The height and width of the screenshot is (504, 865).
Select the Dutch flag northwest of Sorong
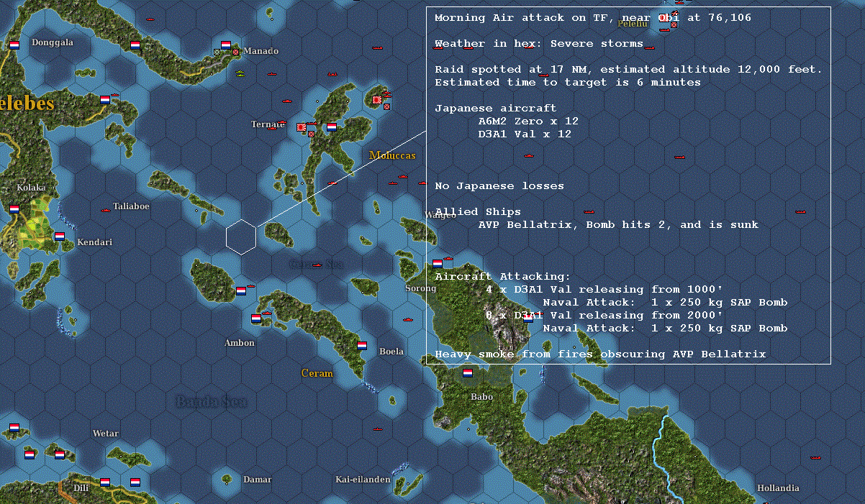pyautogui.click(x=438, y=263)
